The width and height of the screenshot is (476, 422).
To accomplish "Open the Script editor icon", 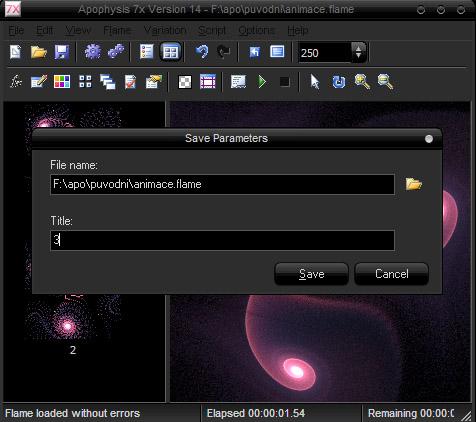I will [238, 82].
